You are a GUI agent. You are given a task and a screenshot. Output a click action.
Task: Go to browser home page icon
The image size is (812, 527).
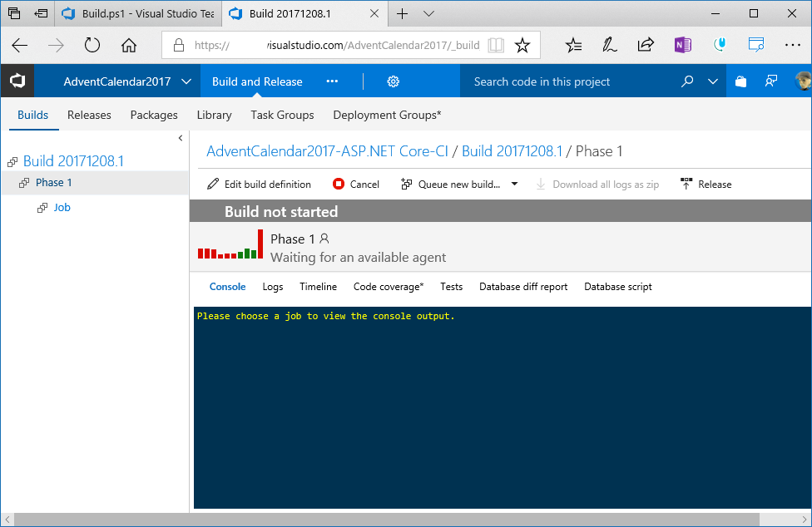click(128, 46)
